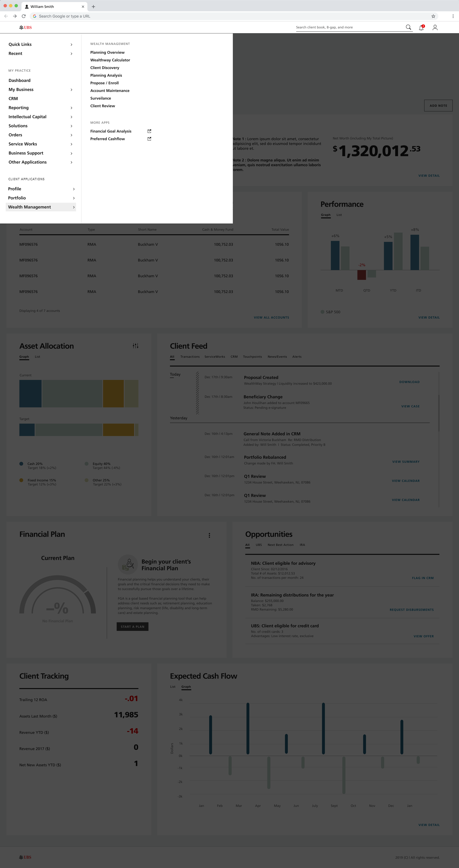This screenshot has width=459, height=868.
Task: Click the Cash legend color dot
Action: pos(21,464)
